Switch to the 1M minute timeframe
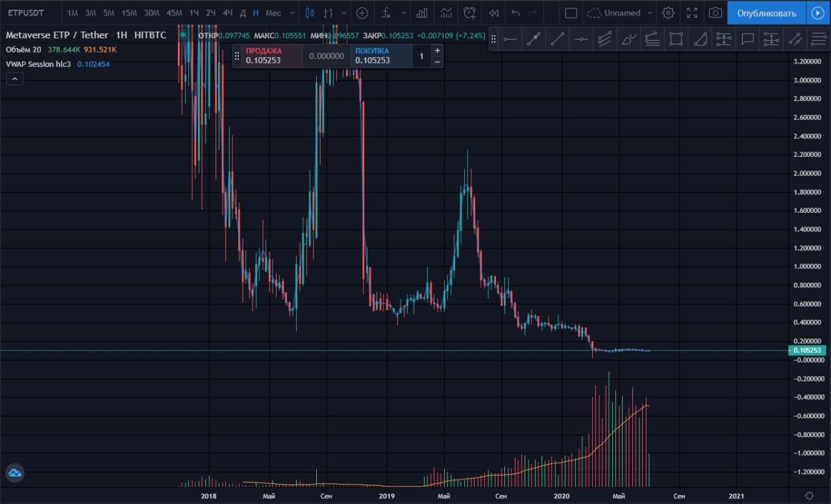This screenshot has height=504, width=831. pyautogui.click(x=73, y=13)
